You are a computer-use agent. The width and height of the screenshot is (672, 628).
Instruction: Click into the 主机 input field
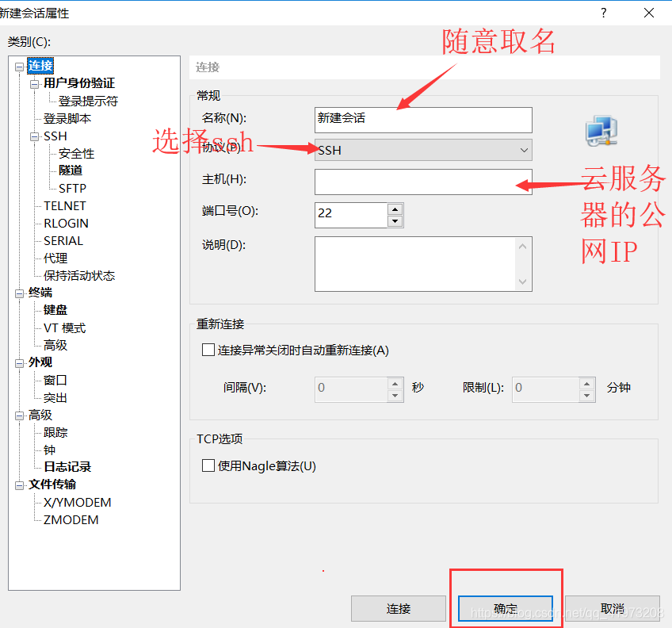pyautogui.click(x=422, y=182)
